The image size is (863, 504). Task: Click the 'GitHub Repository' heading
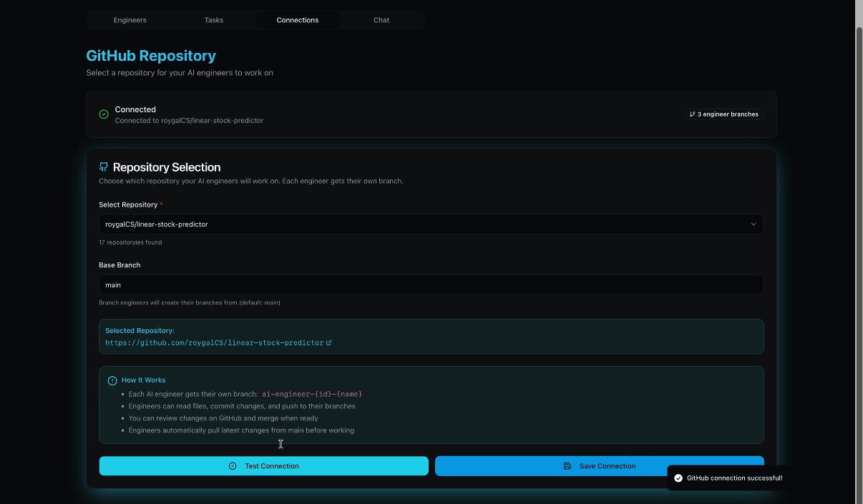[x=151, y=56]
